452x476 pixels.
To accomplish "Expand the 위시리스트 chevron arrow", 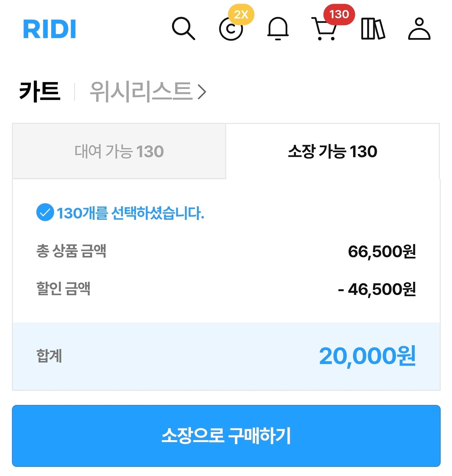I will coord(202,92).
